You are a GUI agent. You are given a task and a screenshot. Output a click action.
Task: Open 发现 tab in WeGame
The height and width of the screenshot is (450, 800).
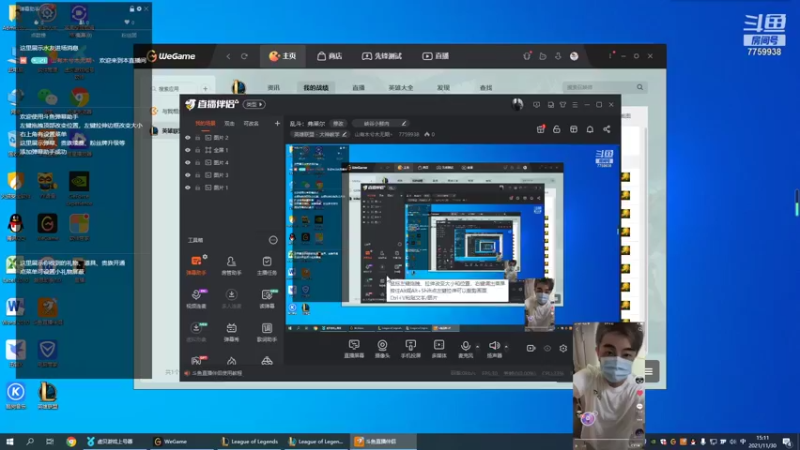click(443, 88)
